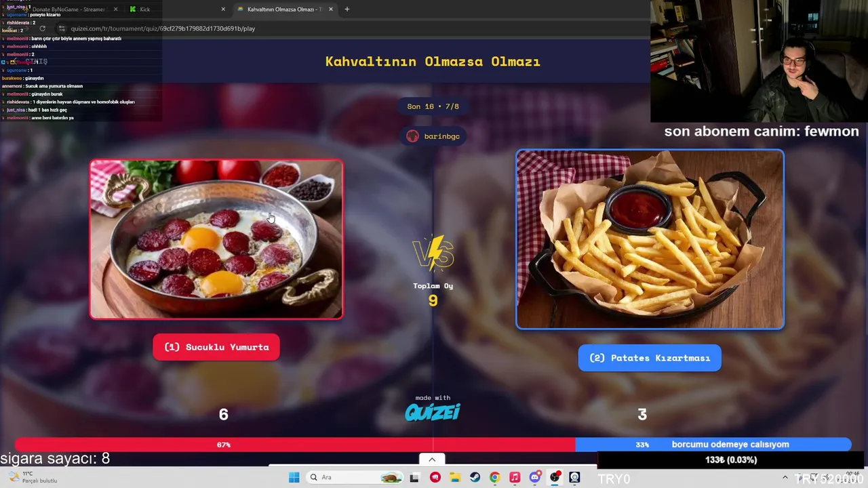Image resolution: width=868 pixels, height=488 pixels.
Task: Click the taskbar Ara search box
Action: (x=354, y=477)
